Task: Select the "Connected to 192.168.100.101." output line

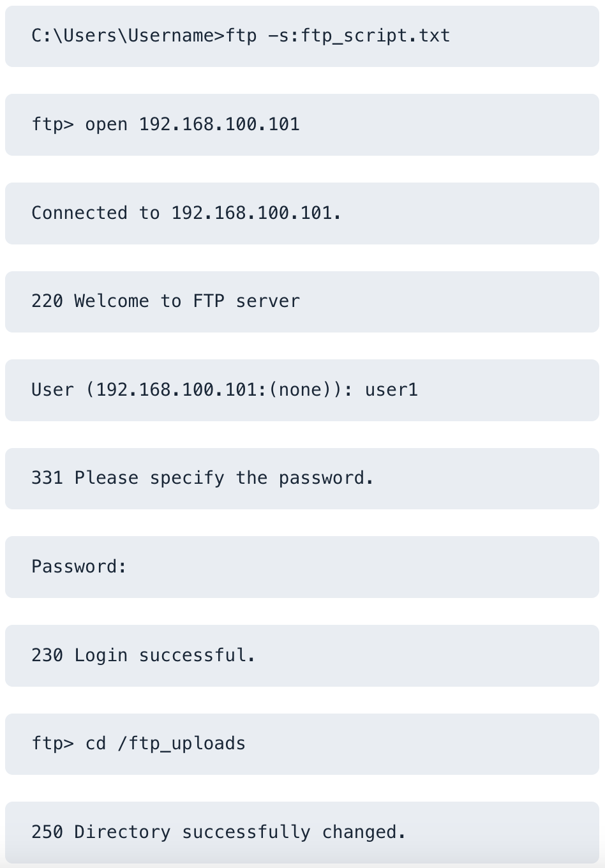Action: [x=186, y=213]
